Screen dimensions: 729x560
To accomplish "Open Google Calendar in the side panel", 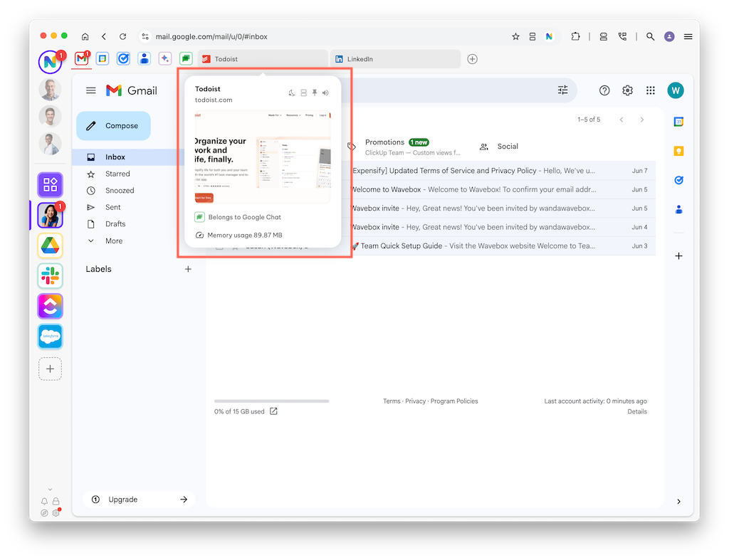I will tap(678, 122).
